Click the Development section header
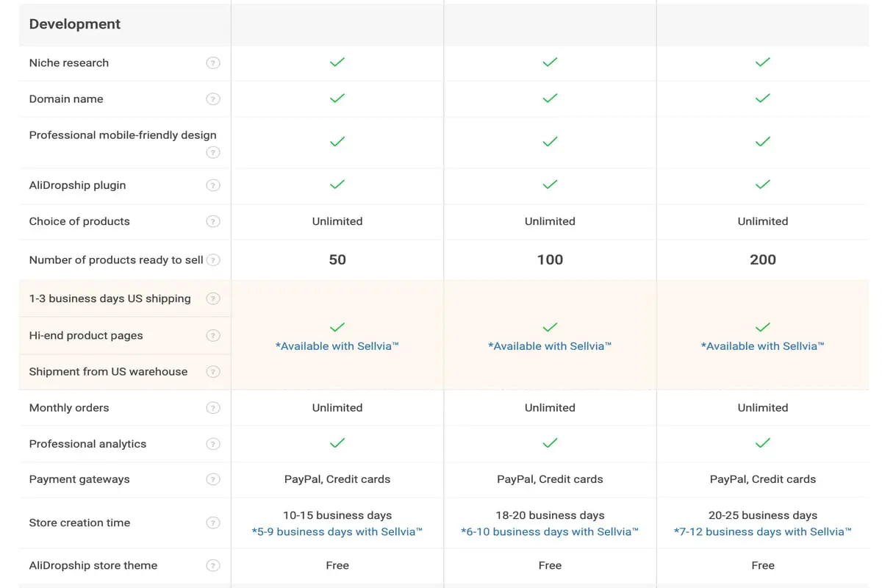 tap(75, 24)
